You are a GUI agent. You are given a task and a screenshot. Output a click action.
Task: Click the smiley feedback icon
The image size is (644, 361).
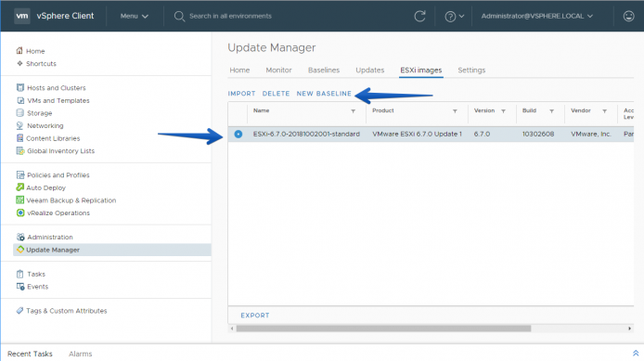(x=628, y=16)
